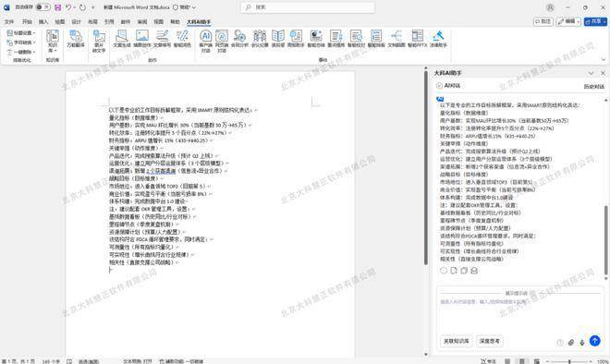Click the Save icon in title bar

click(57, 7)
